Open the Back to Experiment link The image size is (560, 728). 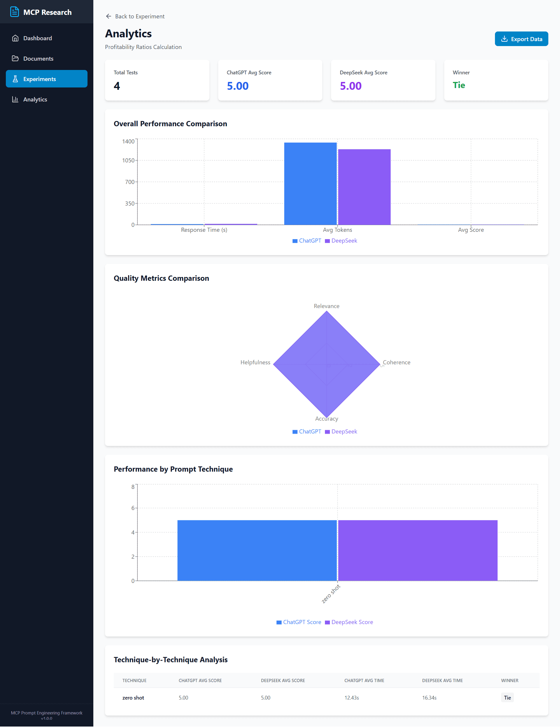pos(140,16)
